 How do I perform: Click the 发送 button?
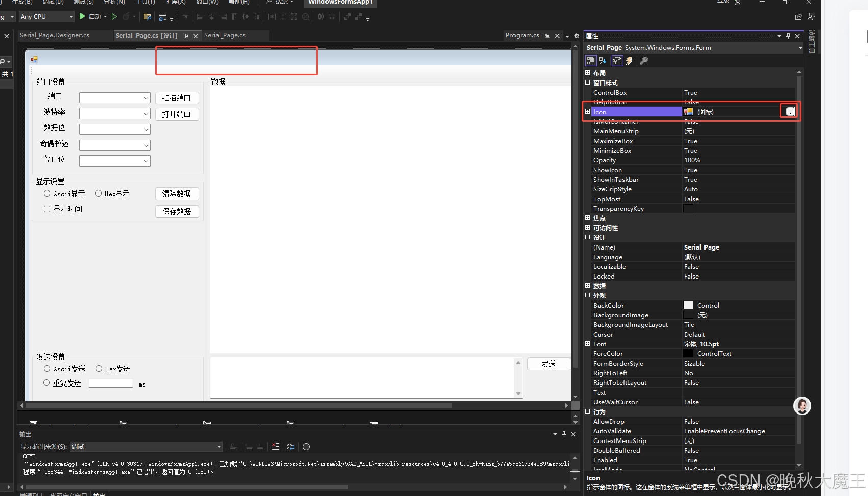pos(549,364)
